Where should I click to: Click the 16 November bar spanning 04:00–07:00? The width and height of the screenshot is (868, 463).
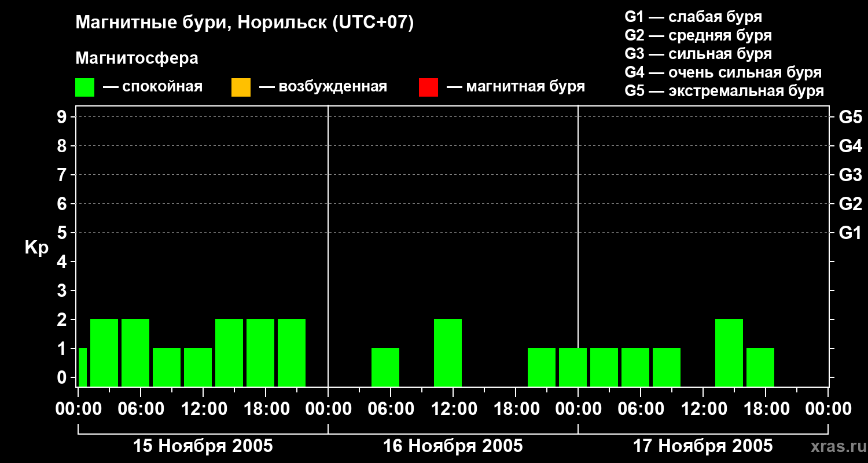[385, 367]
